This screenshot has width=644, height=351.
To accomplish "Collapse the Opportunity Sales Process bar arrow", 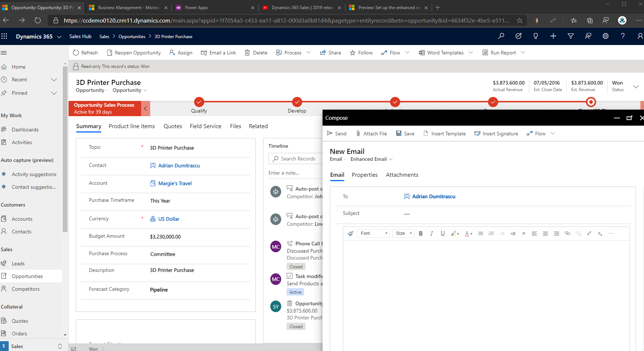I will (145, 109).
